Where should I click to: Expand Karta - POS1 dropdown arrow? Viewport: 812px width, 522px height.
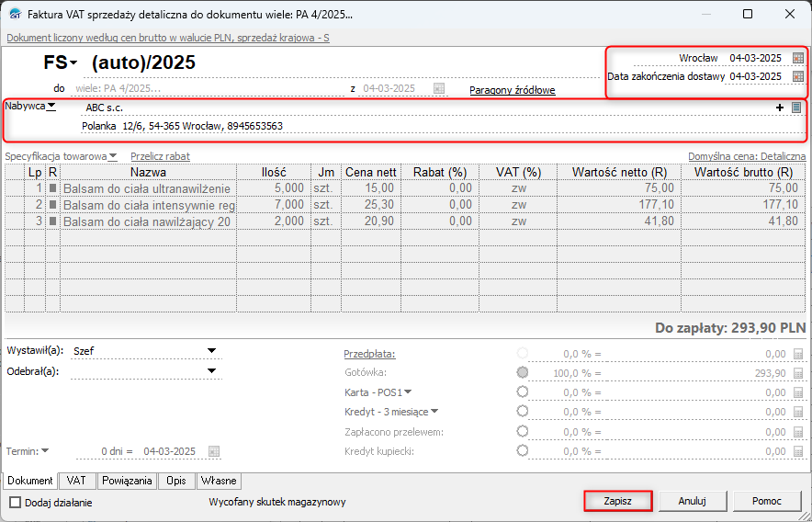(408, 391)
